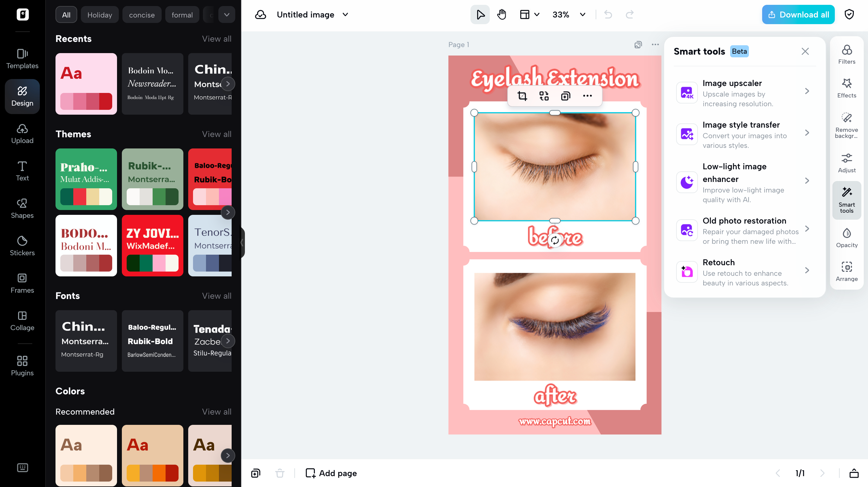The height and width of the screenshot is (487, 868).
Task: Open the Opacity settings in right panel
Action: point(847,237)
